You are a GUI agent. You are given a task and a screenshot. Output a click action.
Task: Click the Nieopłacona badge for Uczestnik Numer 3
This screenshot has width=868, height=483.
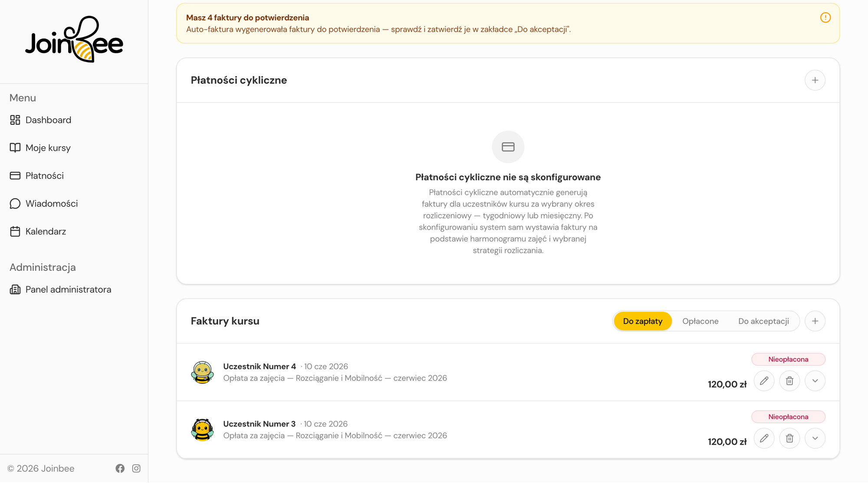[788, 417]
